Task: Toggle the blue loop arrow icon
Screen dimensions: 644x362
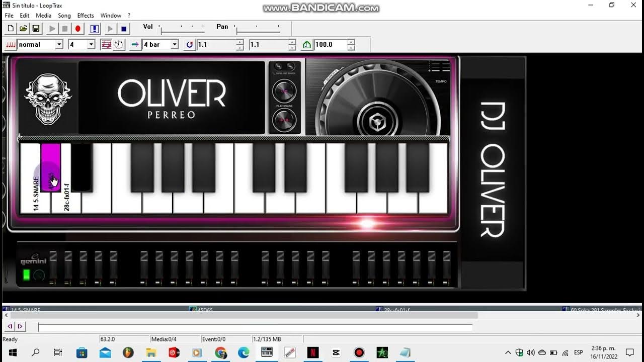Action: [x=190, y=45]
